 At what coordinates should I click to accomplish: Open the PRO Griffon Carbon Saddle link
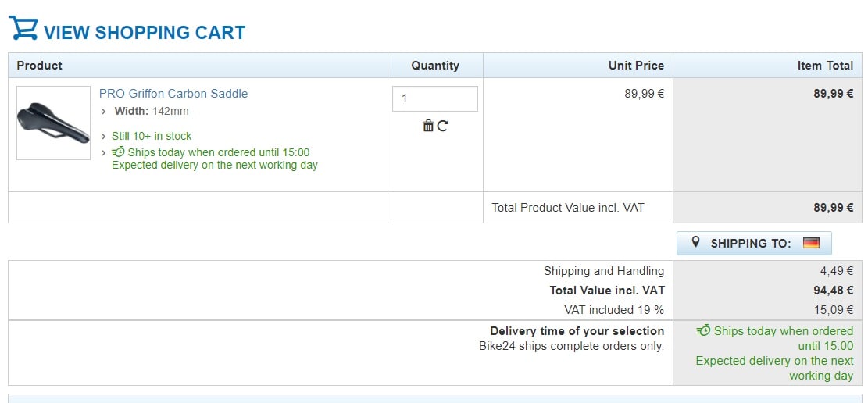point(173,94)
